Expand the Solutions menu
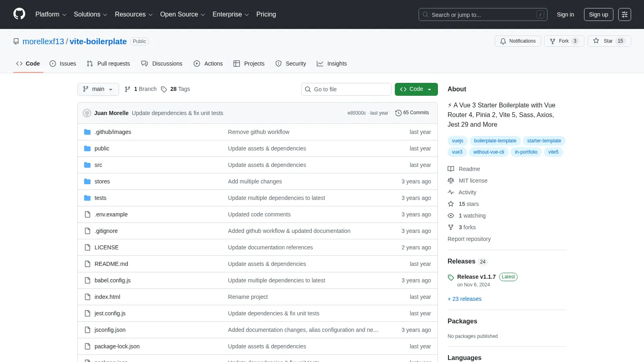The width and height of the screenshot is (644, 362). click(x=91, y=14)
